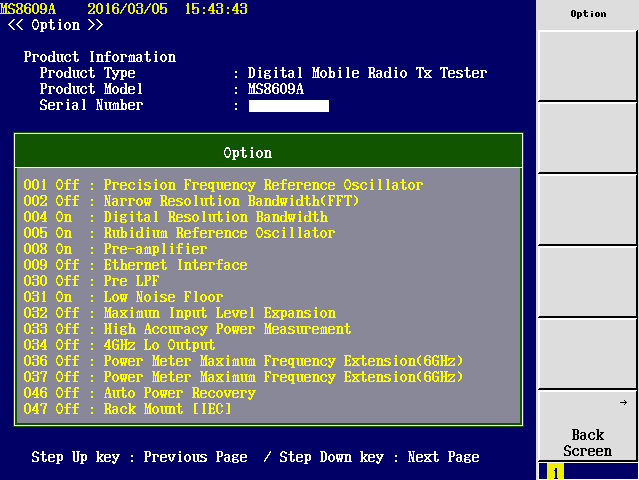Toggle option 001 Precision Frequency Reference Oscillator
Image resolution: width=639 pixels, height=480 pixels.
[223, 185]
